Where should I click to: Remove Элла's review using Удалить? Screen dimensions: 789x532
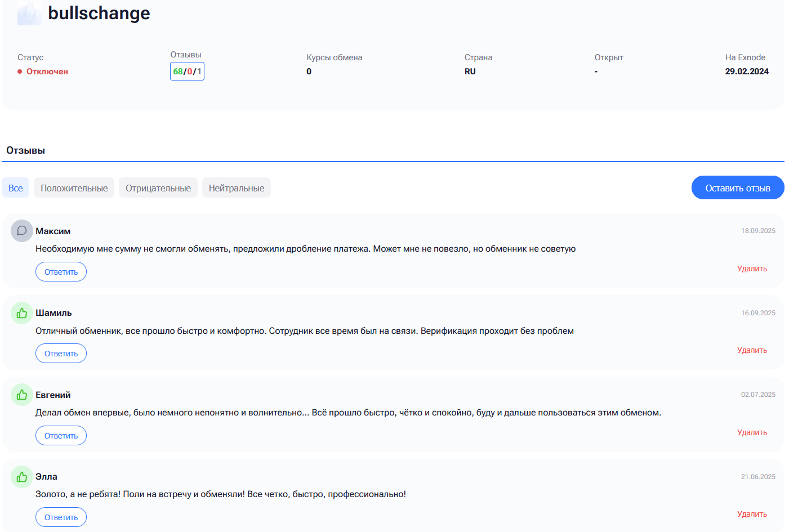(x=752, y=514)
